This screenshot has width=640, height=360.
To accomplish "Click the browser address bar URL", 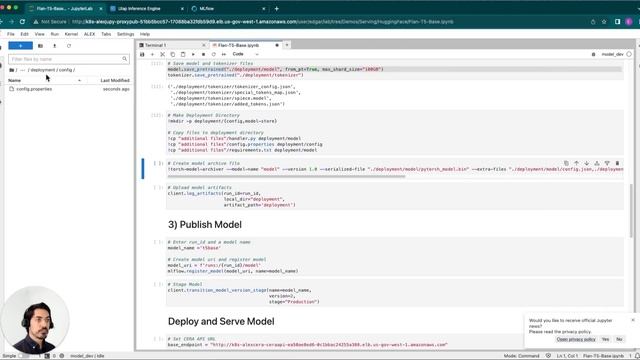I will [262, 22].
